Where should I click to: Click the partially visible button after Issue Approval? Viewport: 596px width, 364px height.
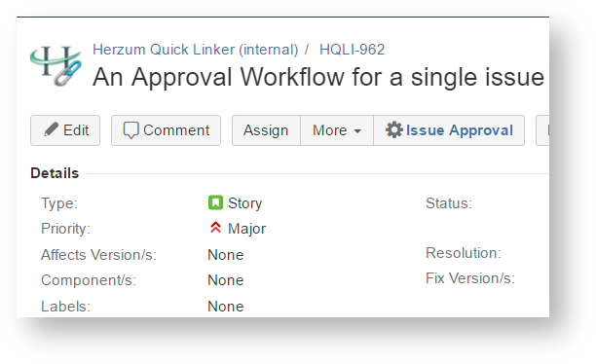point(542,130)
